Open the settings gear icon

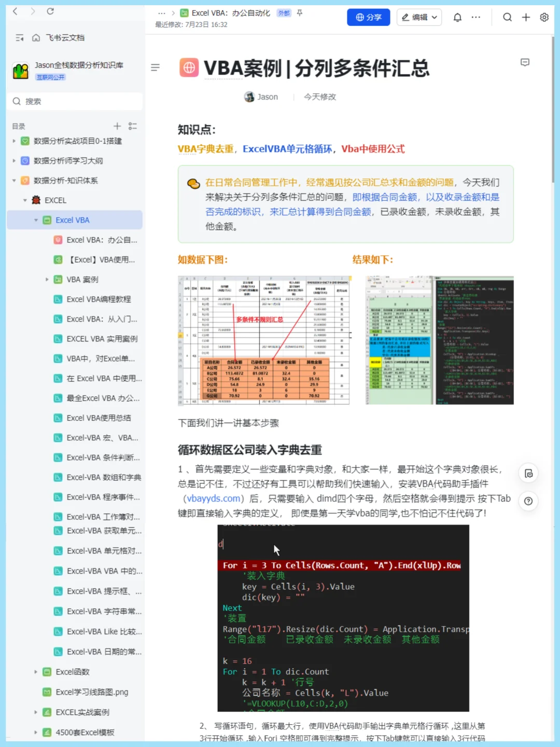point(543,17)
